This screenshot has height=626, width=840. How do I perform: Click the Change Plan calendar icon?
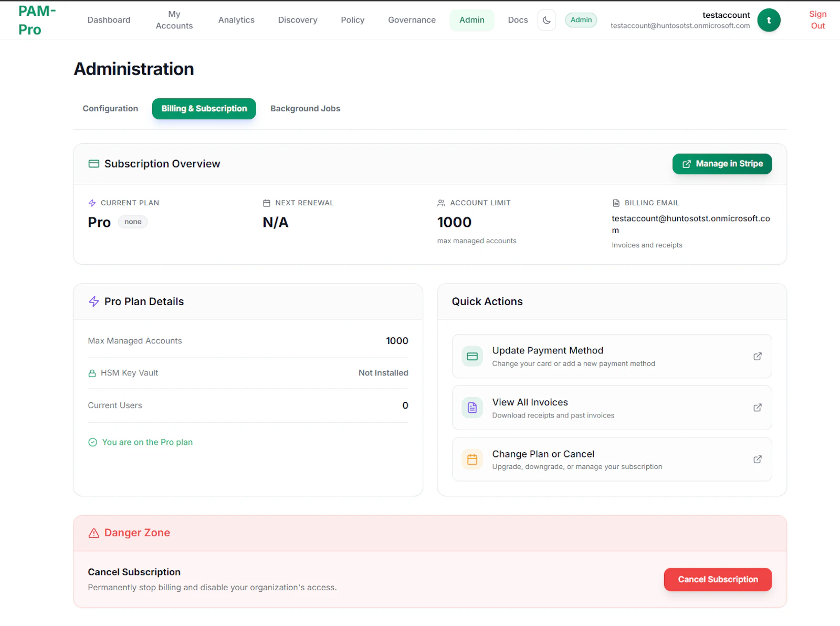472,459
